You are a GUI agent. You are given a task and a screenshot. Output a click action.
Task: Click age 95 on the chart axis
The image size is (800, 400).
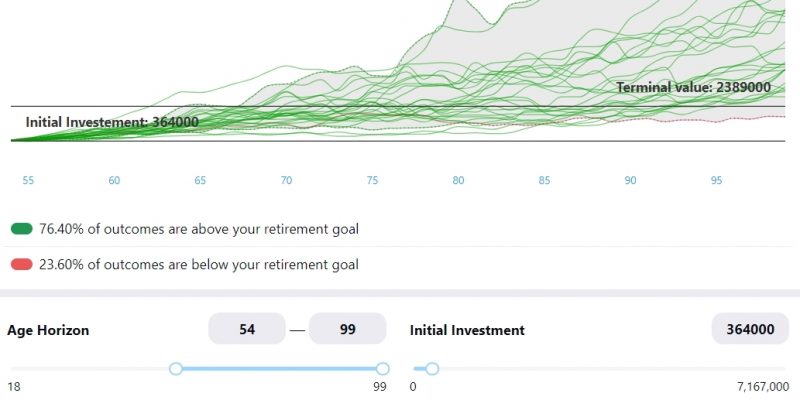coord(716,181)
